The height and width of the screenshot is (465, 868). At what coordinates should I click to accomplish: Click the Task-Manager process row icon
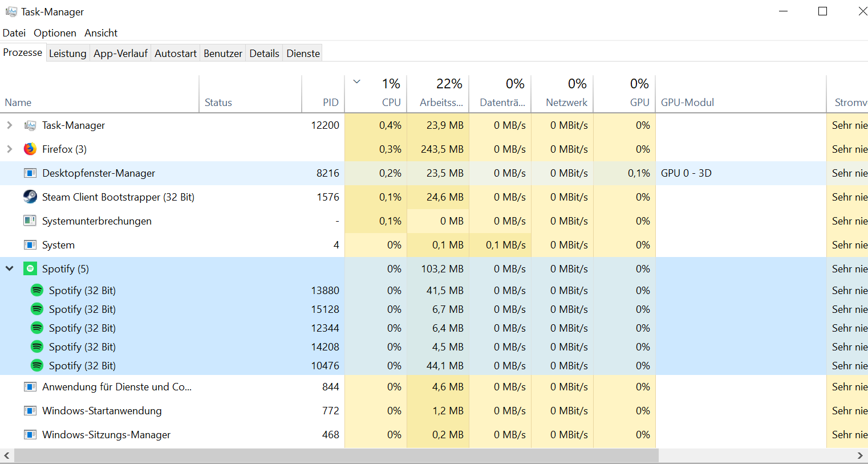pos(30,125)
